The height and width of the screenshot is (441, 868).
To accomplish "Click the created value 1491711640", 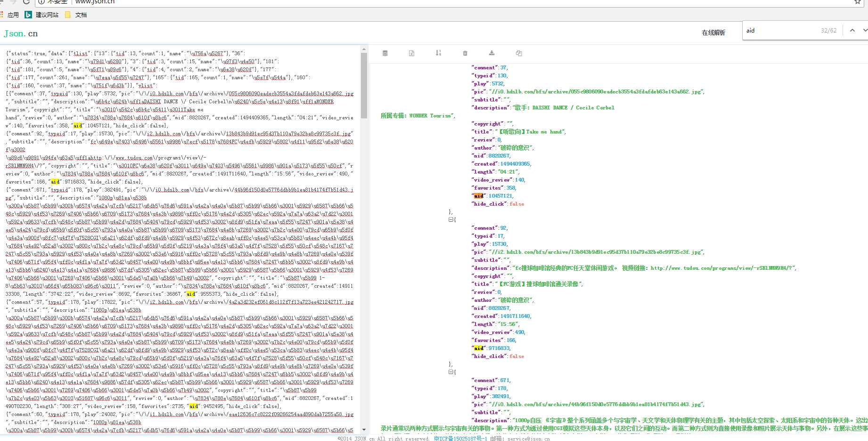I will coord(515,316).
